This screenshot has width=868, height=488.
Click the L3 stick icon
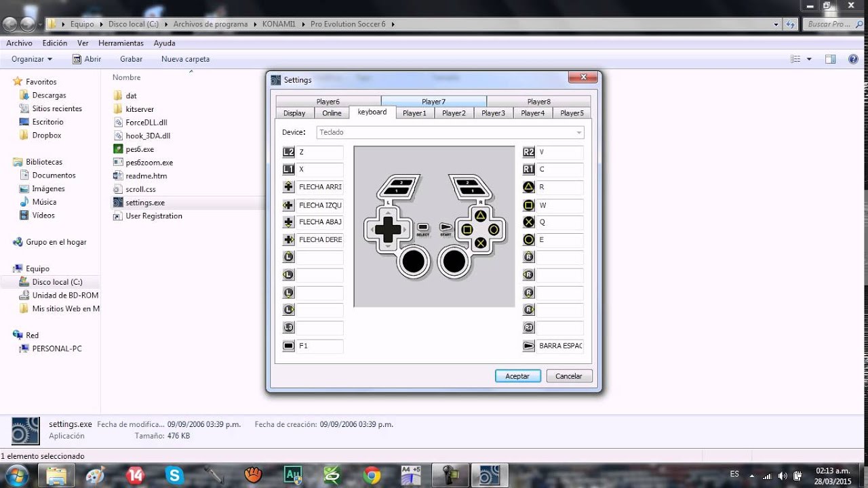tap(288, 328)
